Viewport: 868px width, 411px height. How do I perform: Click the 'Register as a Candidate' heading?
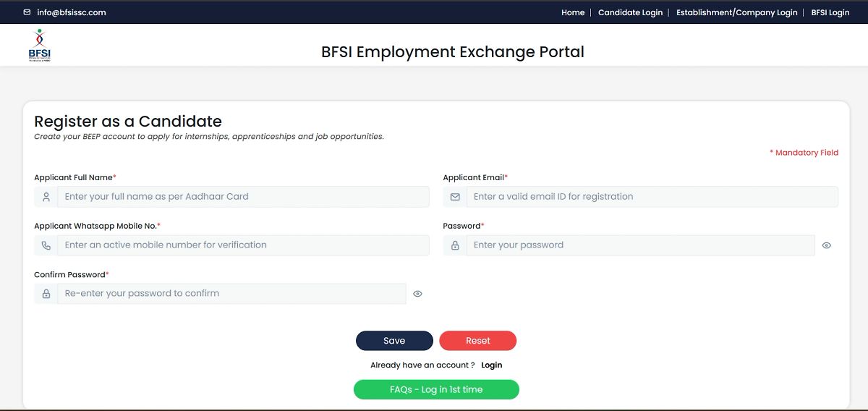point(128,121)
